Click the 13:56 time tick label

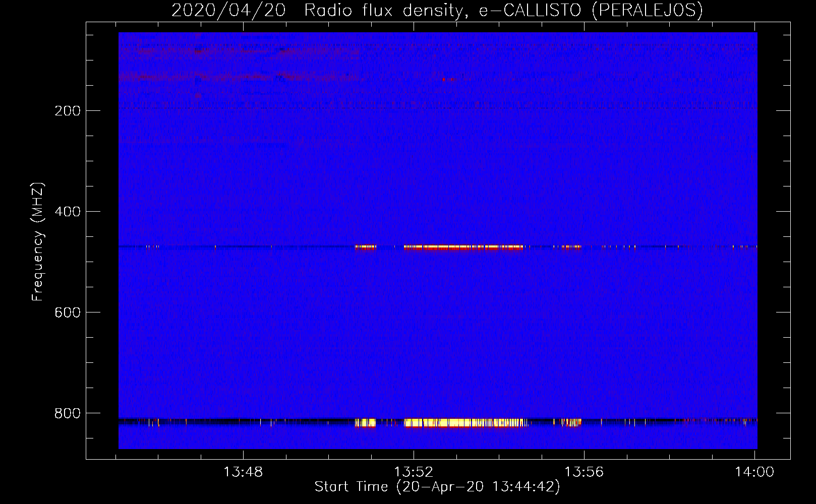[584, 472]
